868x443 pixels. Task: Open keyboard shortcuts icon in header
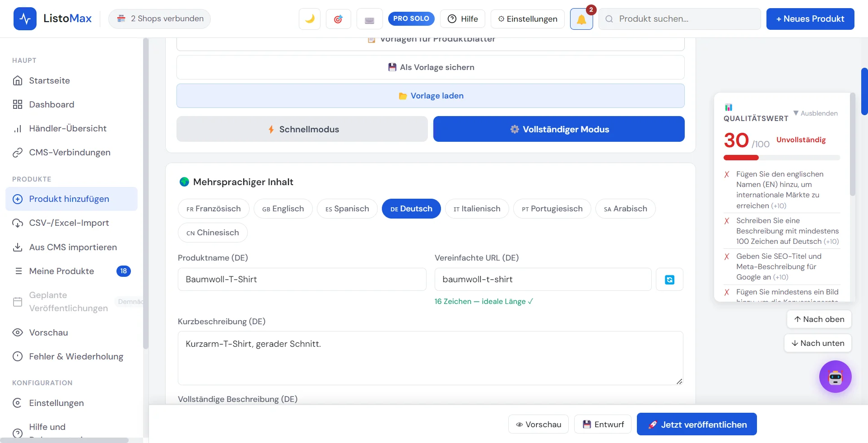(x=370, y=19)
